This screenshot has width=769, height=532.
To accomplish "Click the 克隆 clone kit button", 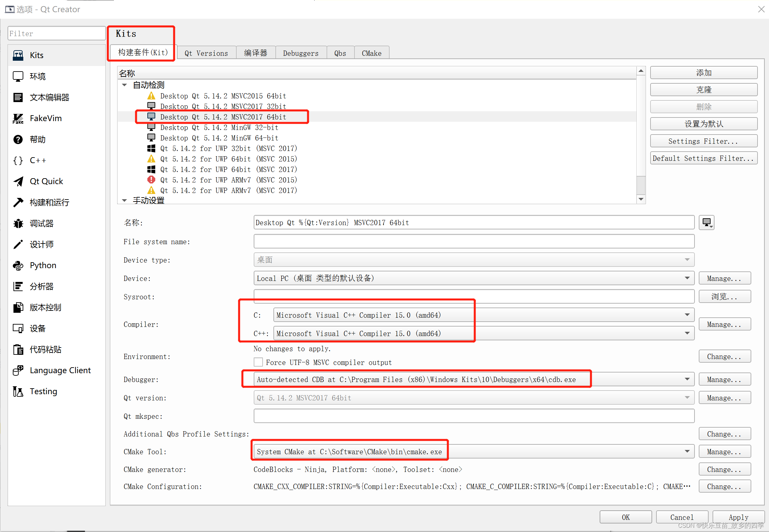I will coord(703,90).
